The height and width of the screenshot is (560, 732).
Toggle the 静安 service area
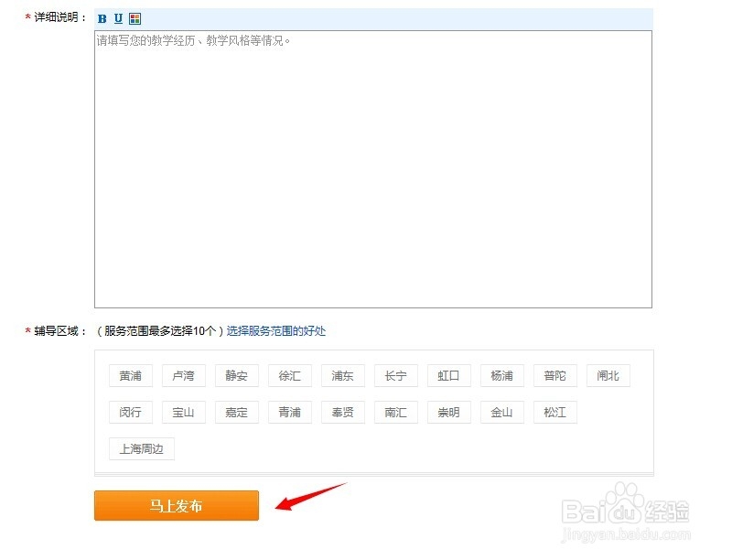coord(236,375)
